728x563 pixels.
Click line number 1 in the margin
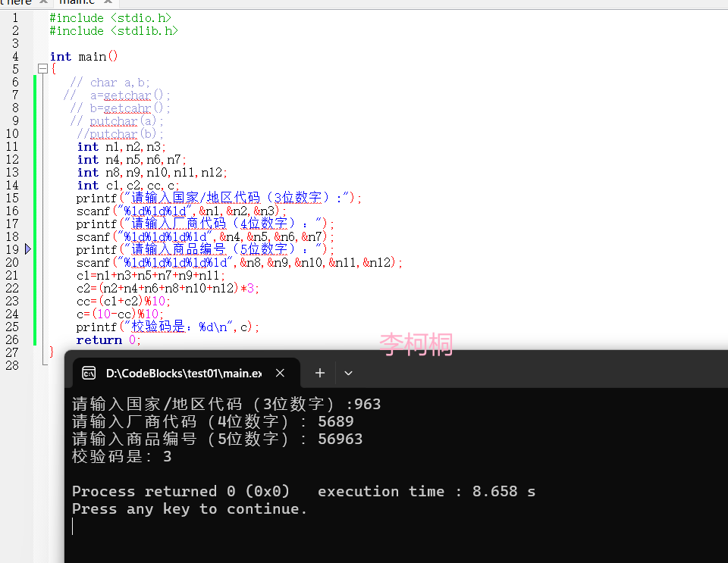(15, 17)
